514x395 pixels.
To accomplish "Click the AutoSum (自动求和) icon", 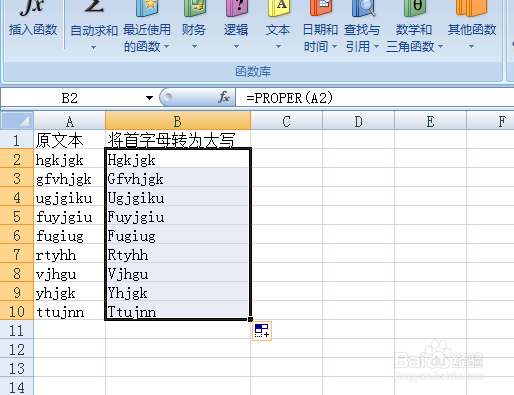I will pyautogui.click(x=94, y=7).
